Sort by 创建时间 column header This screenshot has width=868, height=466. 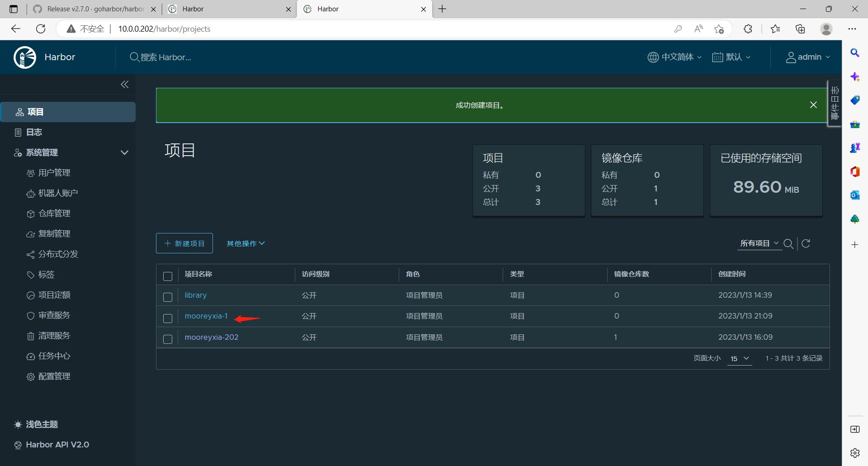pyautogui.click(x=732, y=274)
